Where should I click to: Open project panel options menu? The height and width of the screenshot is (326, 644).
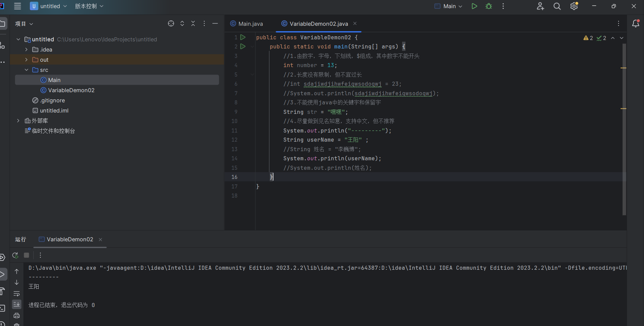click(x=204, y=23)
